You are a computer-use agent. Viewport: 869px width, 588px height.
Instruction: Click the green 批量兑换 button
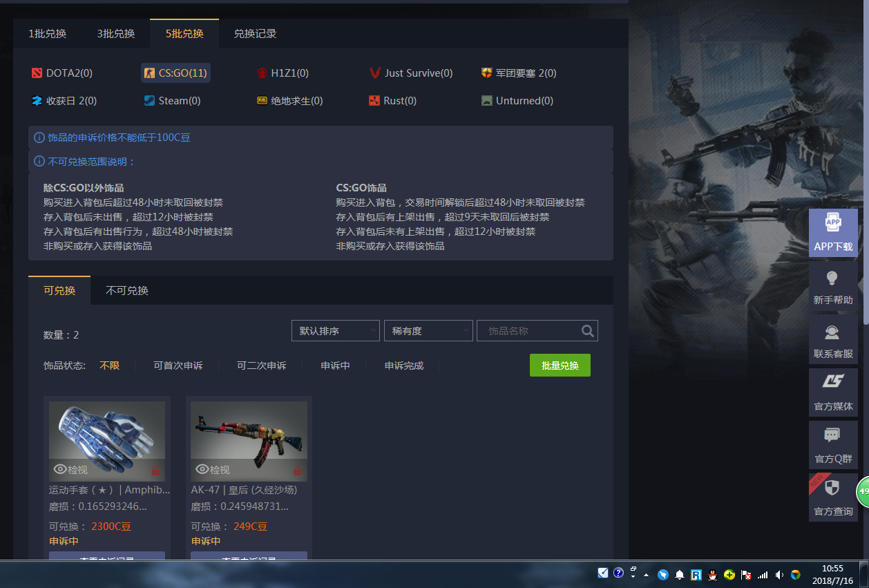tap(560, 366)
